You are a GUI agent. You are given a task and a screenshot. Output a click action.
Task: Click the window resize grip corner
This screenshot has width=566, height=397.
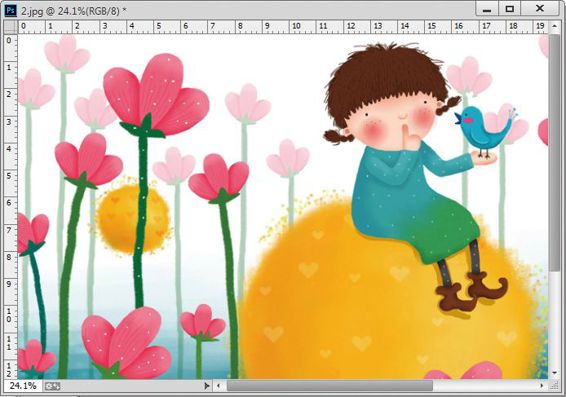tap(554, 386)
